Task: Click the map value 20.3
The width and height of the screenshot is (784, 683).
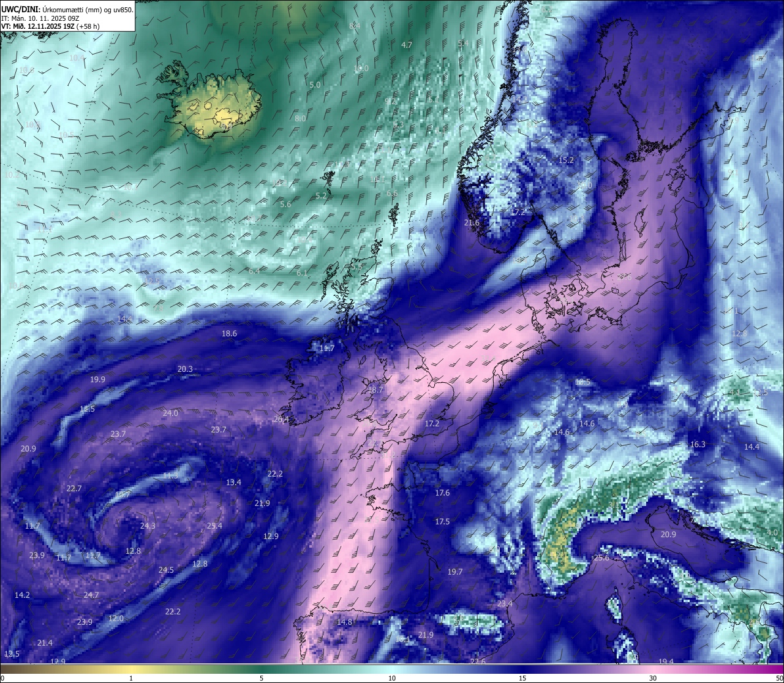Action: pyautogui.click(x=185, y=369)
